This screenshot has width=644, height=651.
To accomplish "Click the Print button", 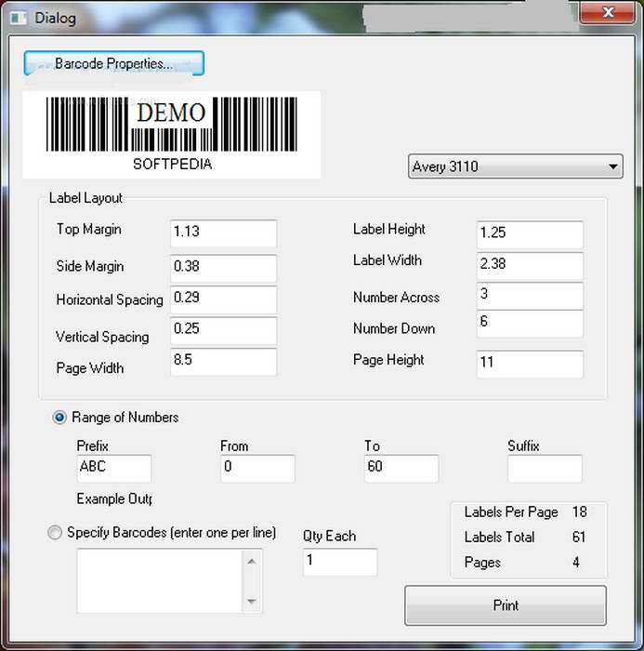I will tap(506, 605).
